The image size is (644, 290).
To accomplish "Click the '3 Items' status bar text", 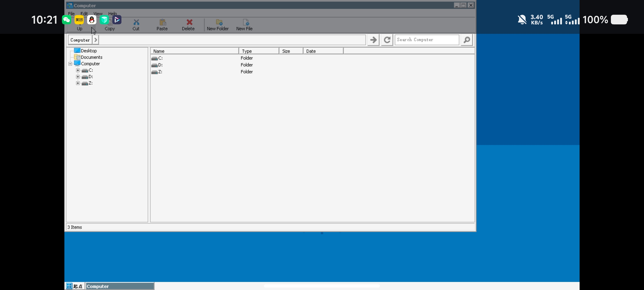I will (x=75, y=227).
